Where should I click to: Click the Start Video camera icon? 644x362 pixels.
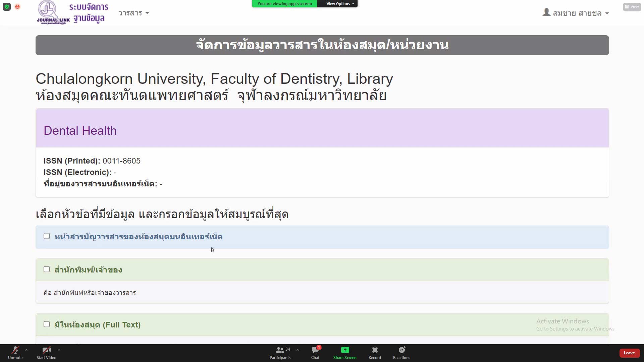point(46,350)
